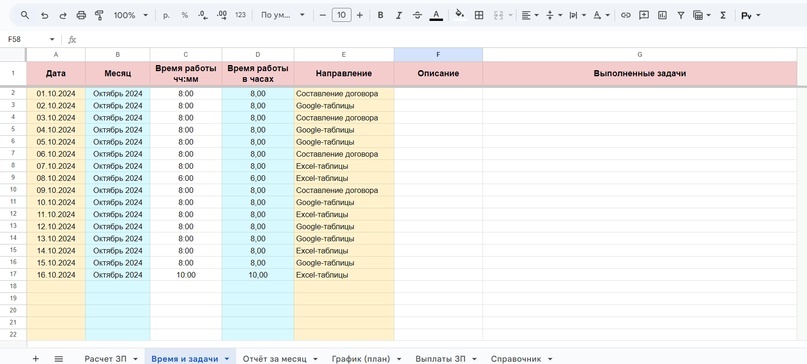The width and height of the screenshot is (807, 364).
Task: Increase decimal places
Action: pos(222,15)
